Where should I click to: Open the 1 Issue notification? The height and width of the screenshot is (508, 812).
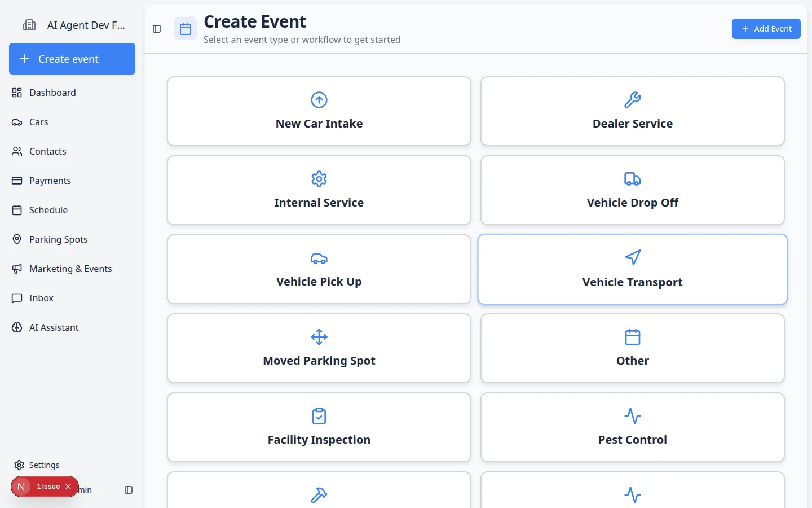[x=48, y=487]
